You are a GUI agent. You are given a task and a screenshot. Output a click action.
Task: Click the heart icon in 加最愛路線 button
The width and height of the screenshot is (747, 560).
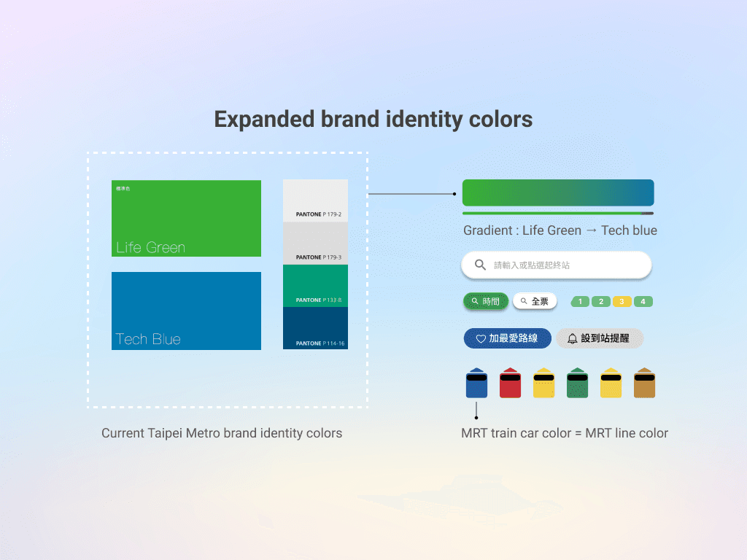coord(481,338)
